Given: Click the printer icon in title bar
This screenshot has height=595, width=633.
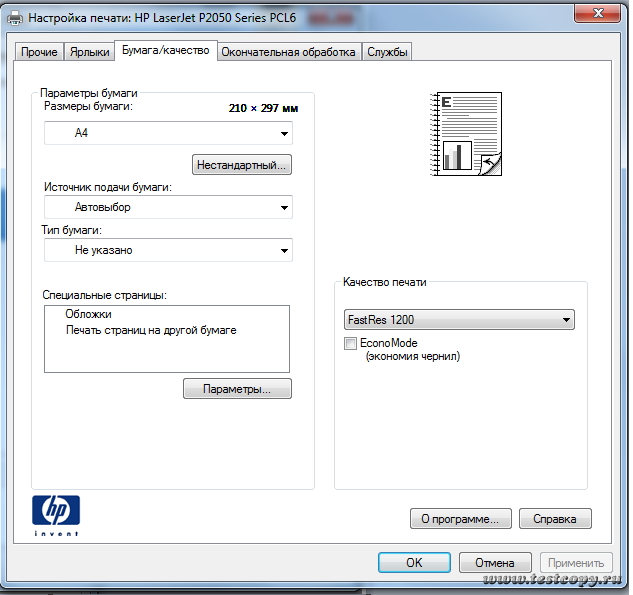Looking at the screenshot, I should 15,17.
